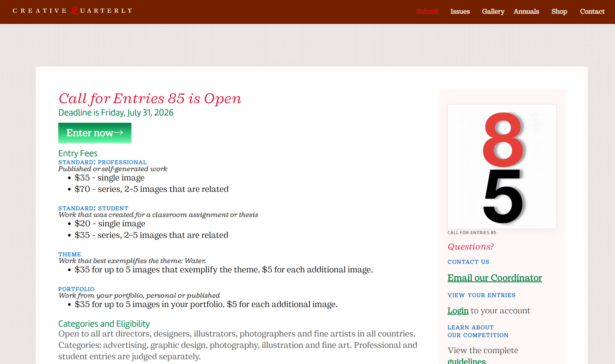This screenshot has height=364, width=615.
Task: Select the Entry Fees heading
Action: [x=78, y=153]
